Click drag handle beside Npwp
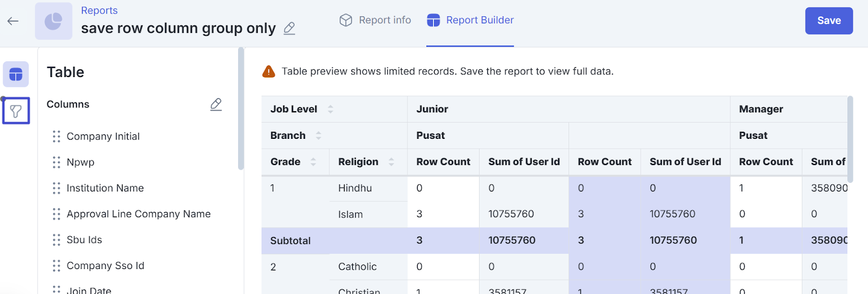Viewport: 868px width, 294px height. [x=56, y=162]
